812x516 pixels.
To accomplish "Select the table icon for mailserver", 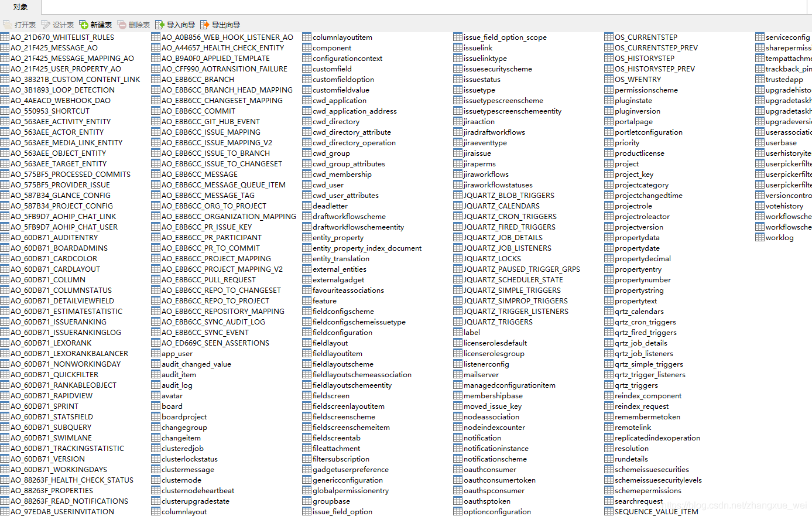I will 458,374.
